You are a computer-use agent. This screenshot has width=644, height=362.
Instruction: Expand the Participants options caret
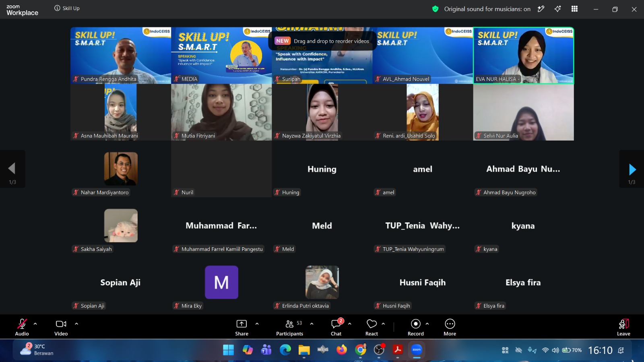[312, 323]
